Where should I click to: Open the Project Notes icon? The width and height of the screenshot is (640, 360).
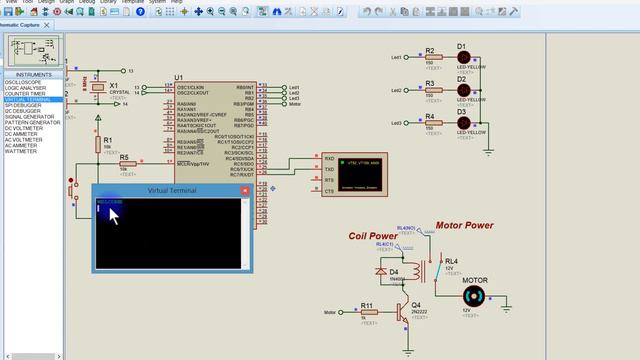tap(127, 12)
